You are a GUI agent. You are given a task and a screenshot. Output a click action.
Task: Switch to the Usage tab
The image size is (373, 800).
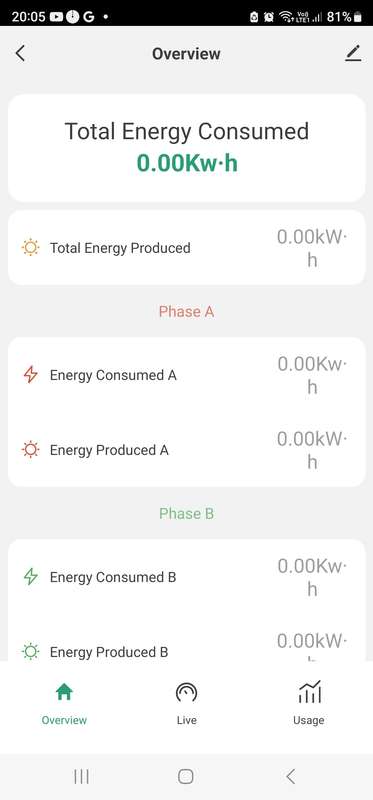click(x=309, y=703)
